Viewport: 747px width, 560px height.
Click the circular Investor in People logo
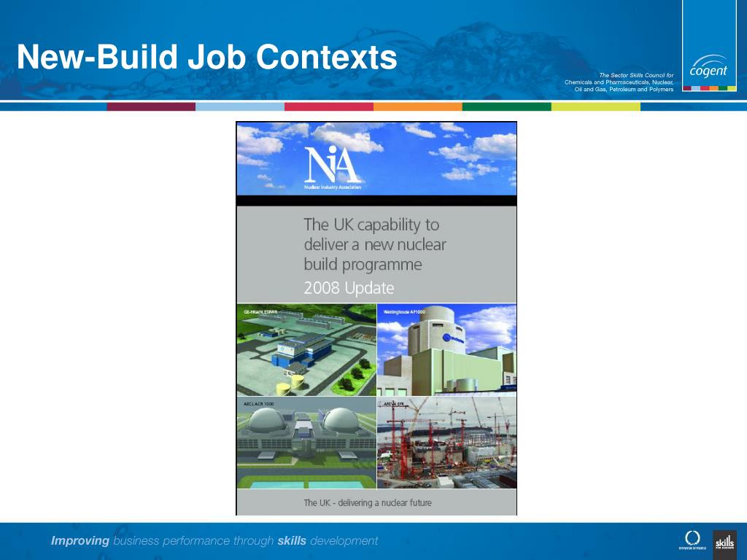coord(692,540)
